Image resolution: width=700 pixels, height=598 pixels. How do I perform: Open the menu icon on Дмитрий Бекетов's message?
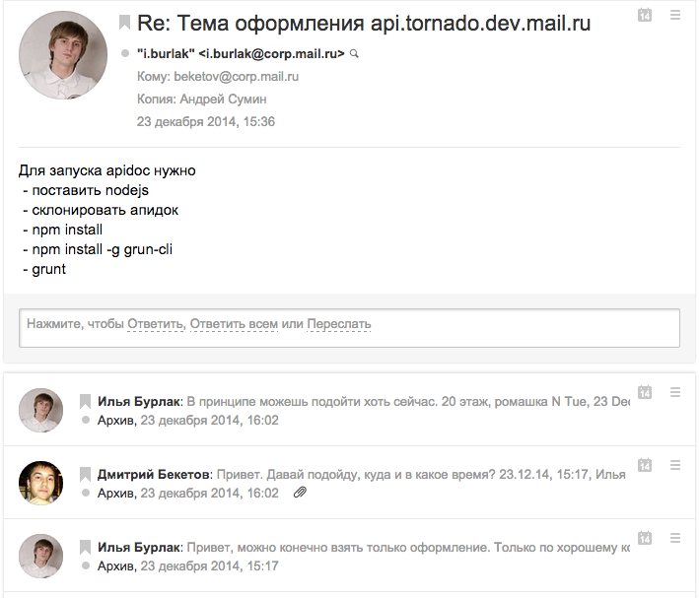pos(675,465)
